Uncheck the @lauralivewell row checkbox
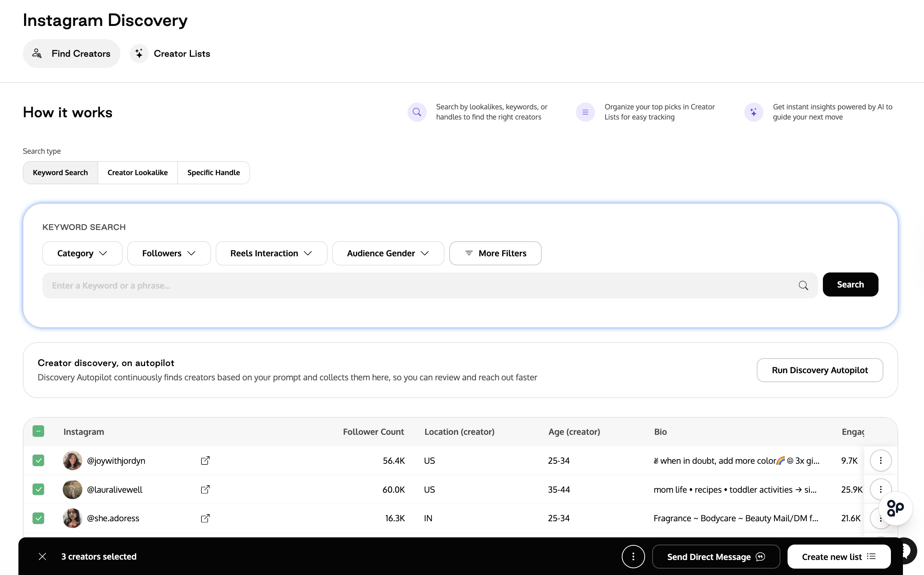This screenshot has height=575, width=924. (x=38, y=489)
